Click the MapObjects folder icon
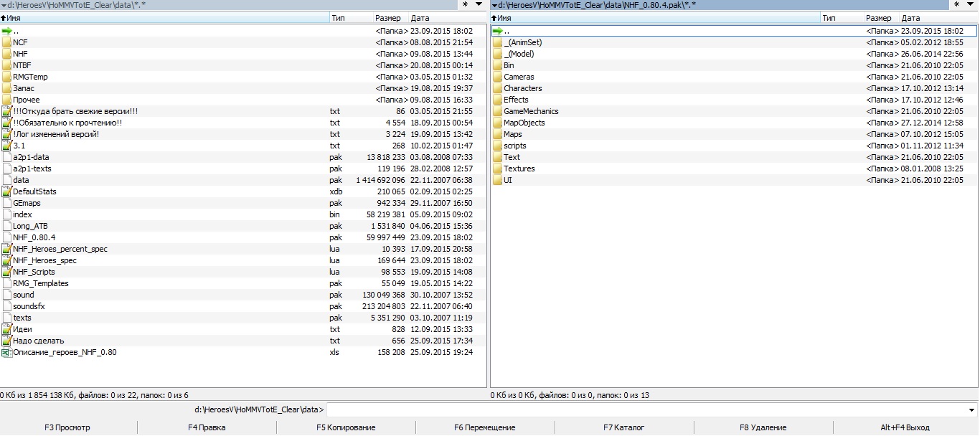Image resolution: width=980 pixels, height=436 pixels. [498, 123]
